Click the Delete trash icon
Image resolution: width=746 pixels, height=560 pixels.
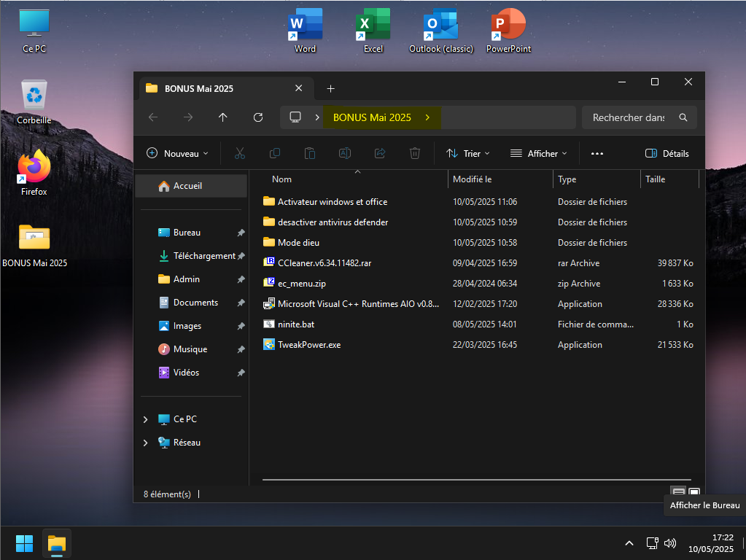(x=415, y=153)
